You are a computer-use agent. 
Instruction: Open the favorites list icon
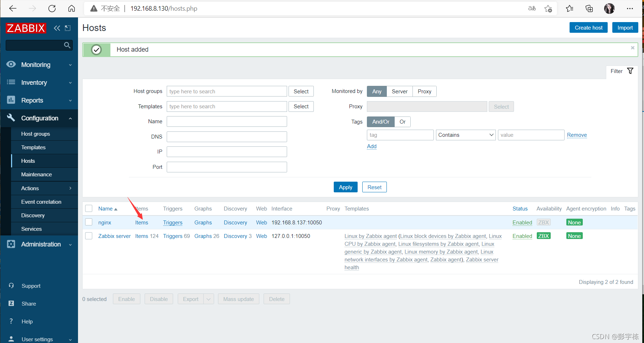pyautogui.click(x=570, y=9)
